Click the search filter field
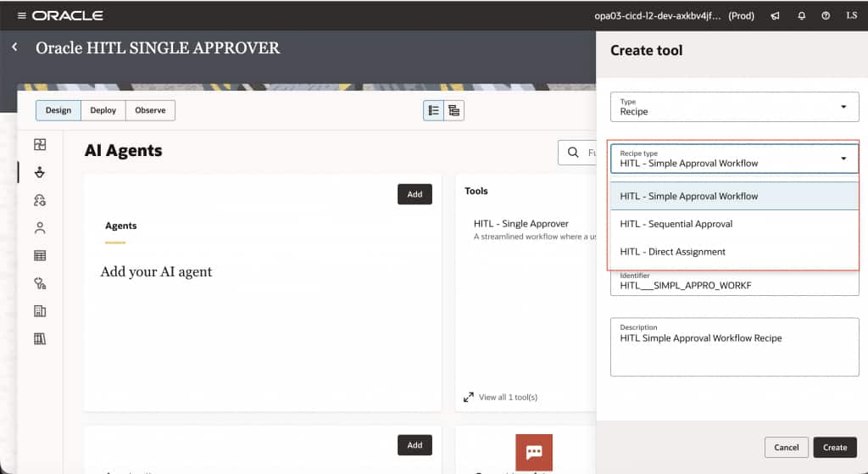Image resolution: width=868 pixels, height=474 pixels. point(577,153)
